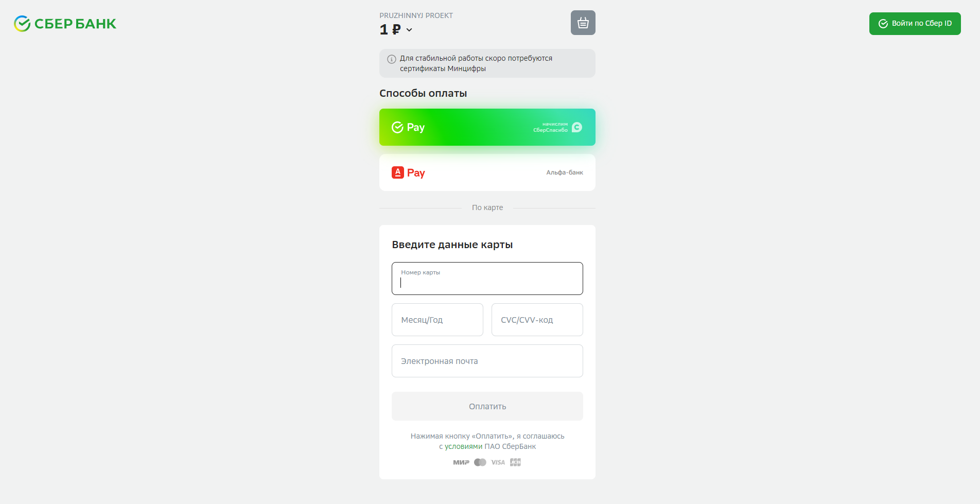Log in with Войти по Сбер ID
Viewport: 980px width, 504px height.
coord(915,24)
